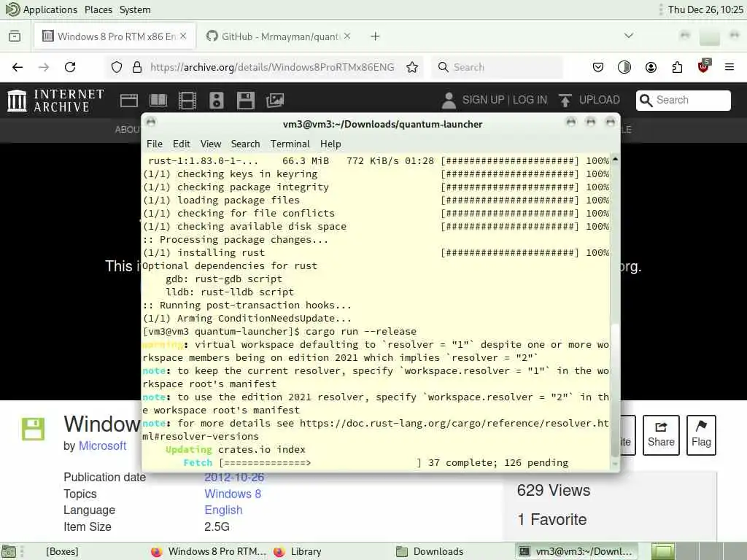Click the Firefox forward arrow
The image size is (747, 560).
pos(43,67)
